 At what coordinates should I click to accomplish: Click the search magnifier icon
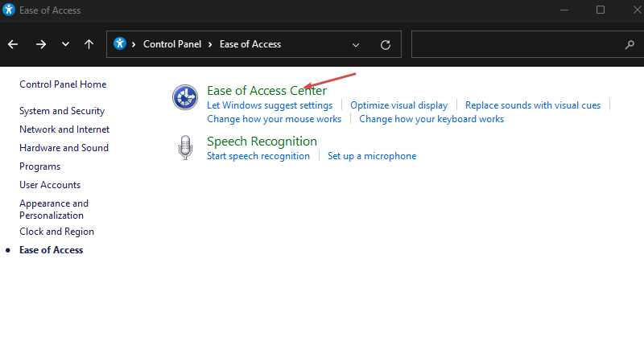coord(630,44)
